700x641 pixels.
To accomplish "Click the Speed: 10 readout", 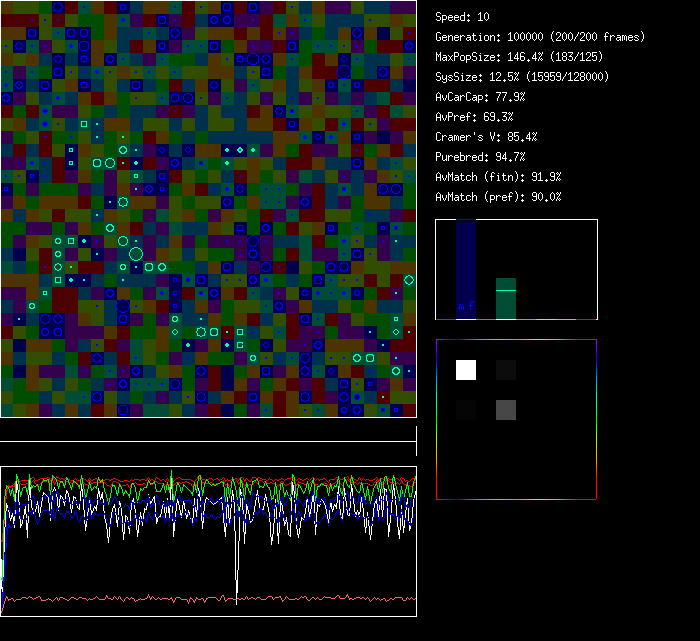I will (462, 17).
